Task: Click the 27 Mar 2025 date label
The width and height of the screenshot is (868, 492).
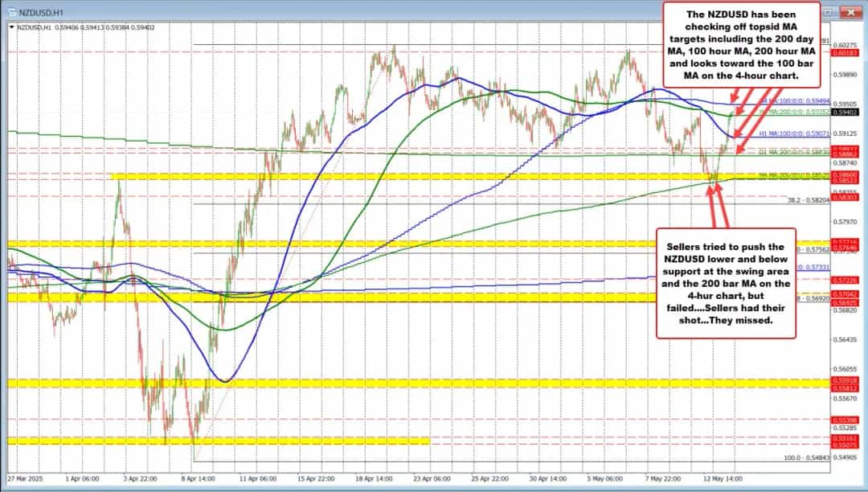Action: (x=27, y=478)
